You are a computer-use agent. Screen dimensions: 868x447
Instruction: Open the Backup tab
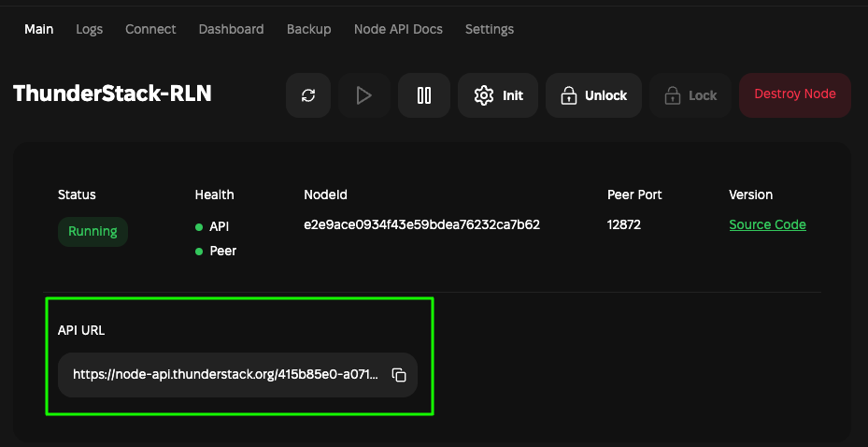pos(308,29)
